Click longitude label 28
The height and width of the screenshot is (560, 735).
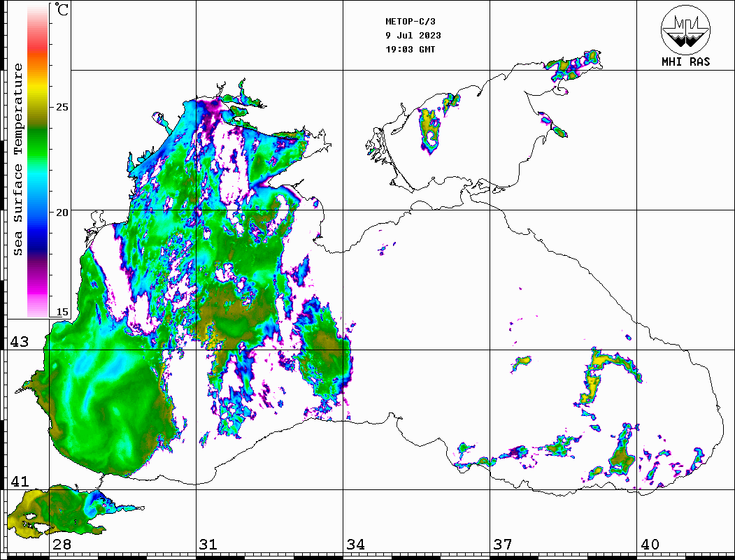(x=62, y=544)
